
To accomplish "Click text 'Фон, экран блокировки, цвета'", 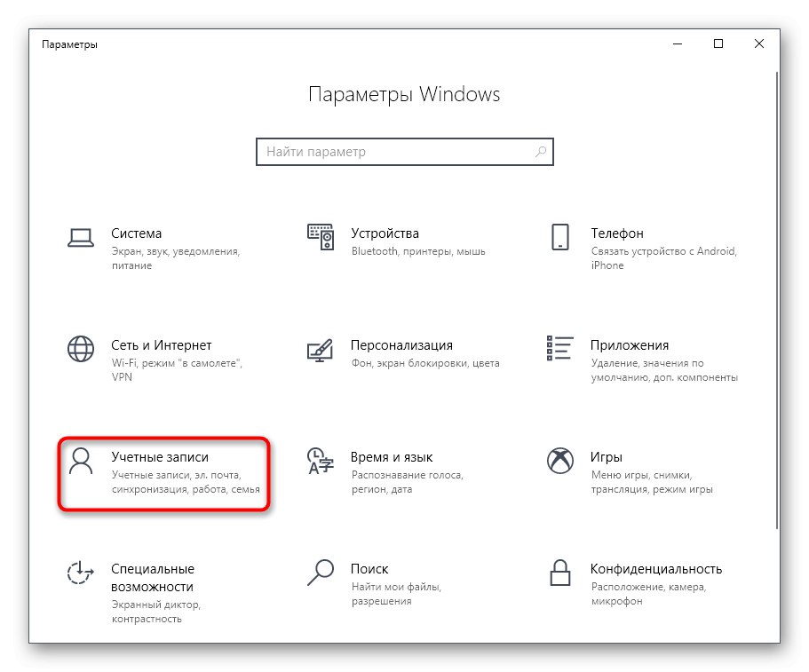I will (425, 364).
